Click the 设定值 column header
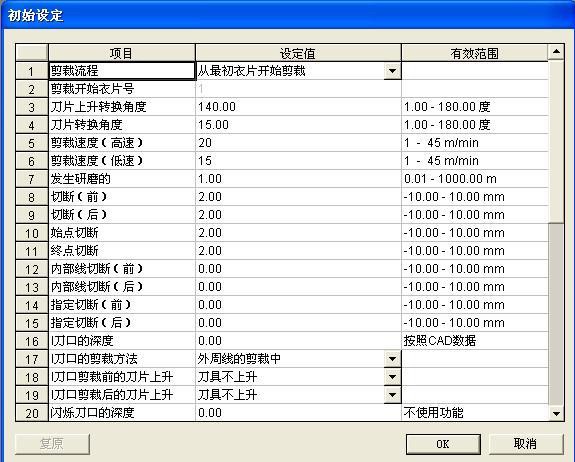Image resolution: width=575 pixels, height=462 pixels. tap(298, 53)
